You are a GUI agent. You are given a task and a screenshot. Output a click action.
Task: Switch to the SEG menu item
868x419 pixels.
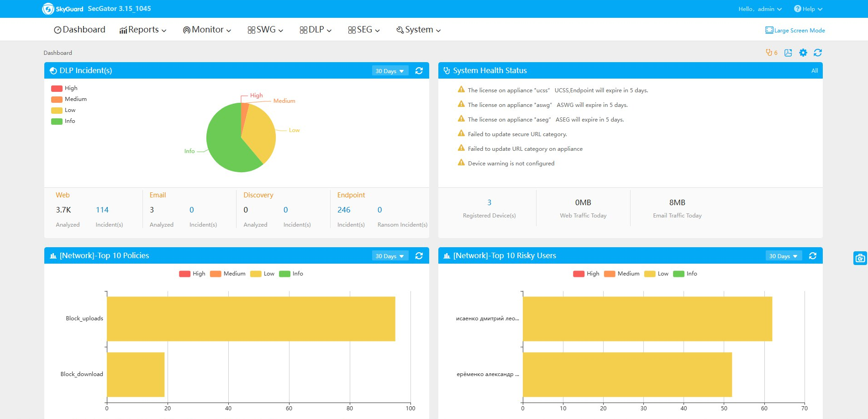coord(363,29)
